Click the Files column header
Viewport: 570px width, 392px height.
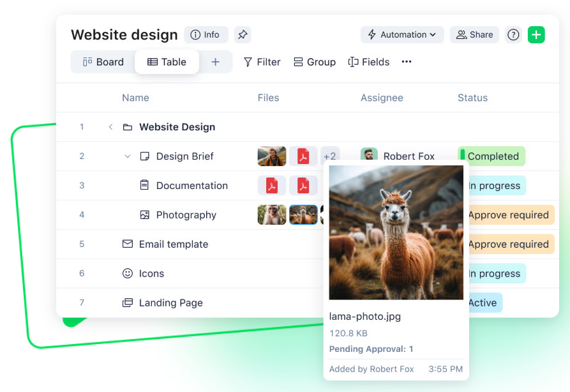point(268,98)
